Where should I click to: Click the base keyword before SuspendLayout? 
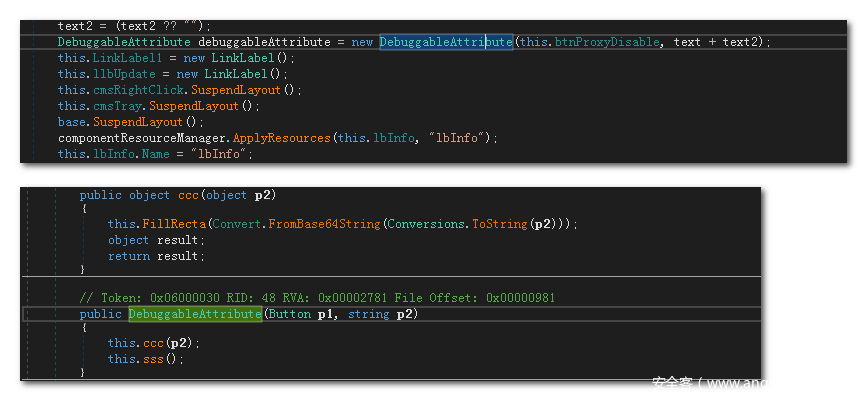coord(72,122)
